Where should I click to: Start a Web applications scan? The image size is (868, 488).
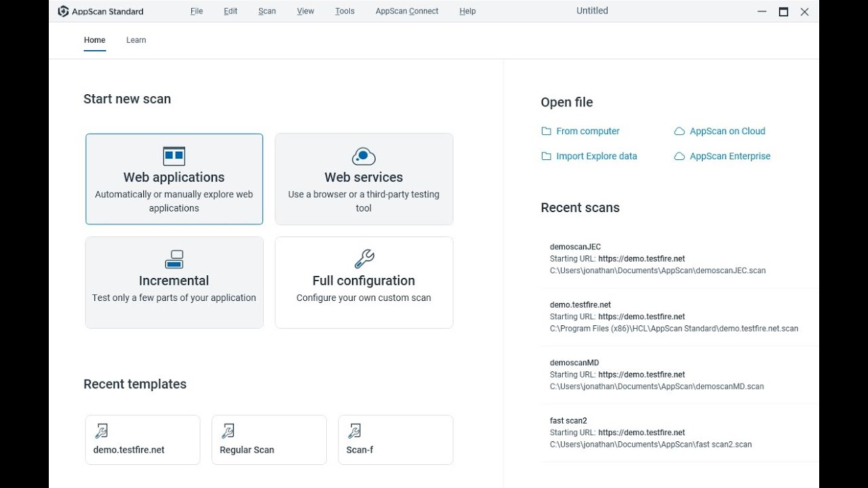coord(174,179)
